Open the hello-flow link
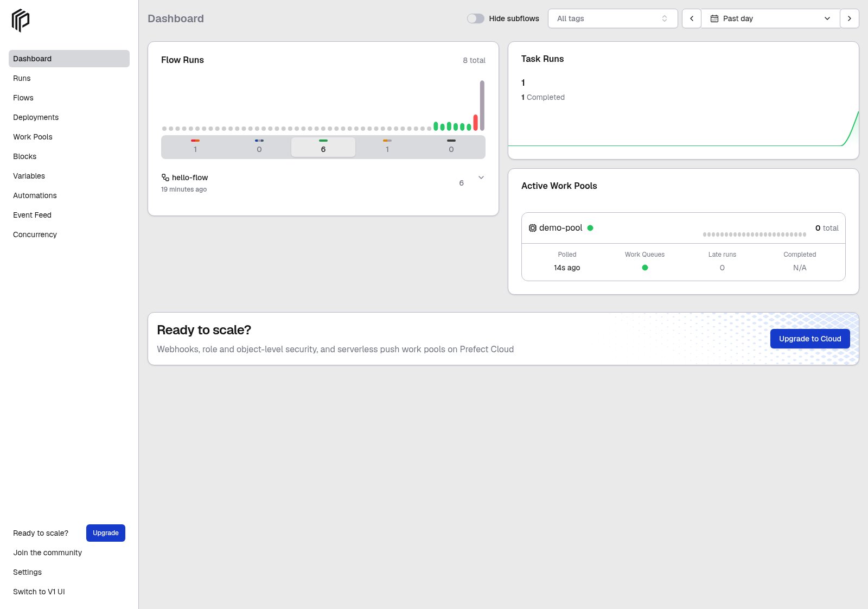The width and height of the screenshot is (868, 609). [x=190, y=177]
